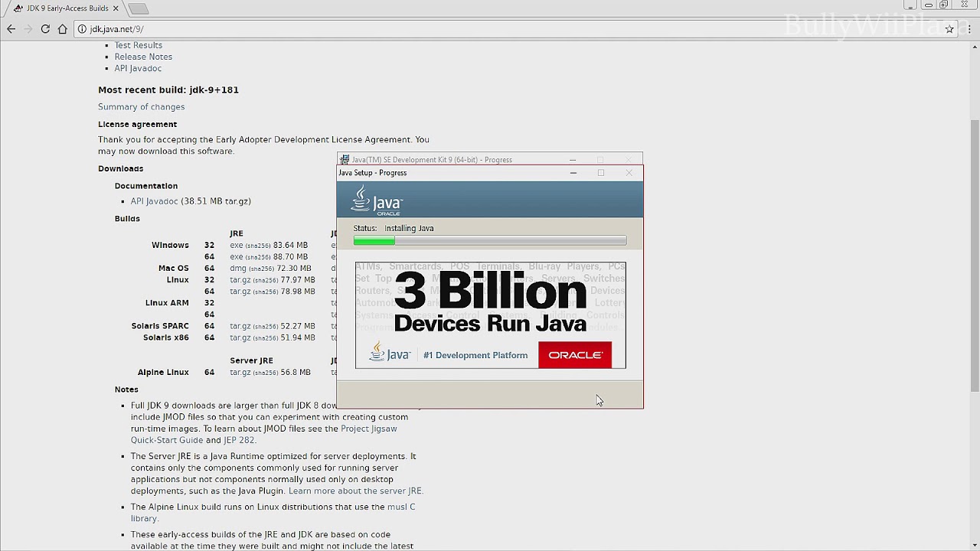Open sha256 link for Windows 32 exe
The width and height of the screenshot is (980, 551).
click(x=258, y=246)
